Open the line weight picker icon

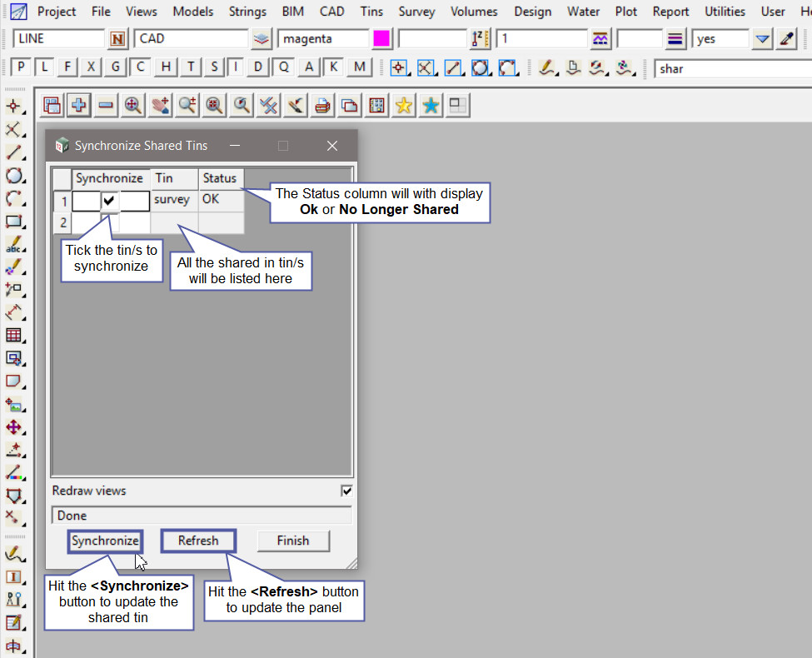tap(676, 39)
